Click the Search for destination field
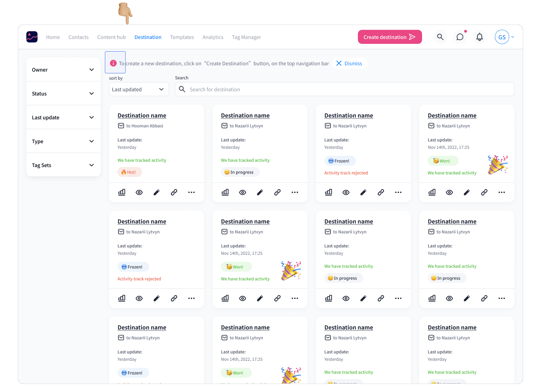Viewport: 541px width, 392px height. pos(345,89)
